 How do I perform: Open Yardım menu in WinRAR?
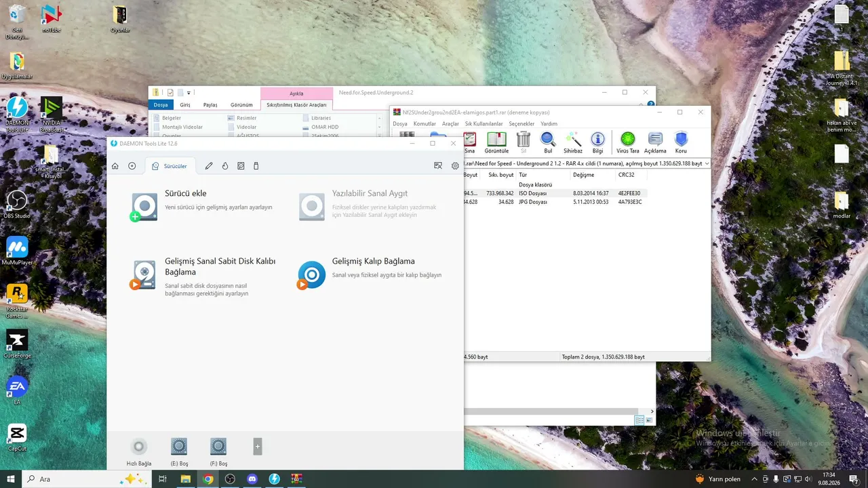pyautogui.click(x=549, y=124)
